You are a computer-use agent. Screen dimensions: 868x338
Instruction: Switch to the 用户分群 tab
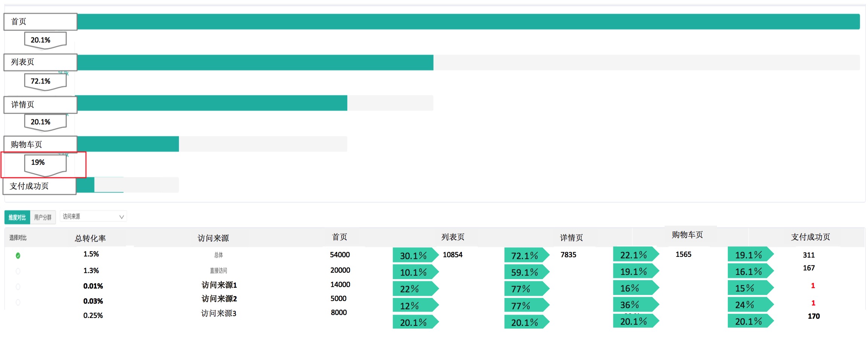43,217
